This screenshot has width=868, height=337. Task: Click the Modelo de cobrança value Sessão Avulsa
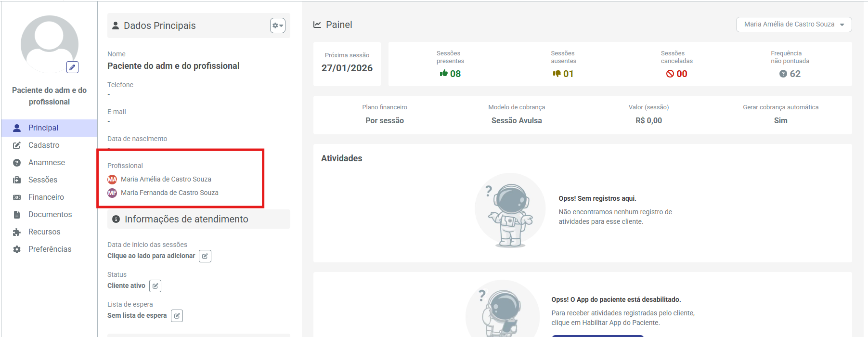(x=517, y=120)
